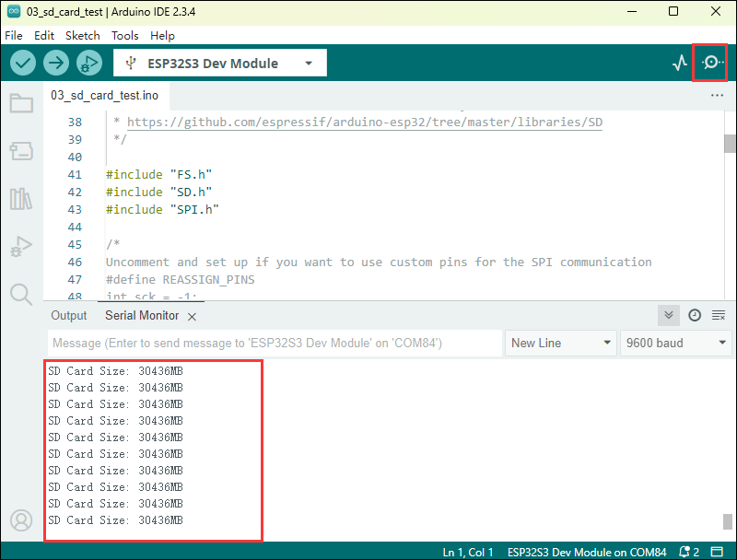The image size is (737, 560).
Task: Click the #include "FS.h" line
Action: tap(158, 175)
